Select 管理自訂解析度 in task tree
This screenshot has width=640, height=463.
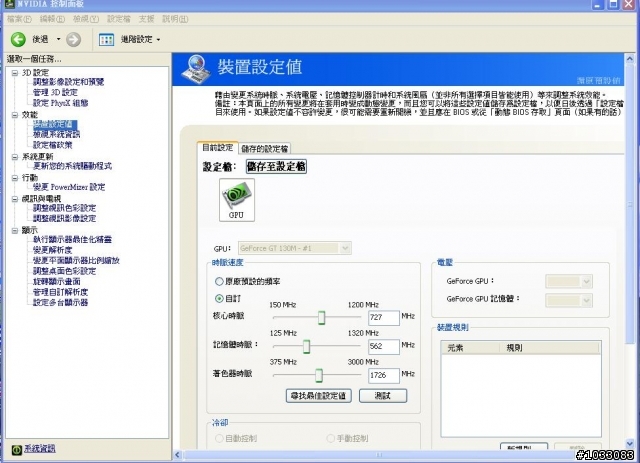(x=60, y=292)
